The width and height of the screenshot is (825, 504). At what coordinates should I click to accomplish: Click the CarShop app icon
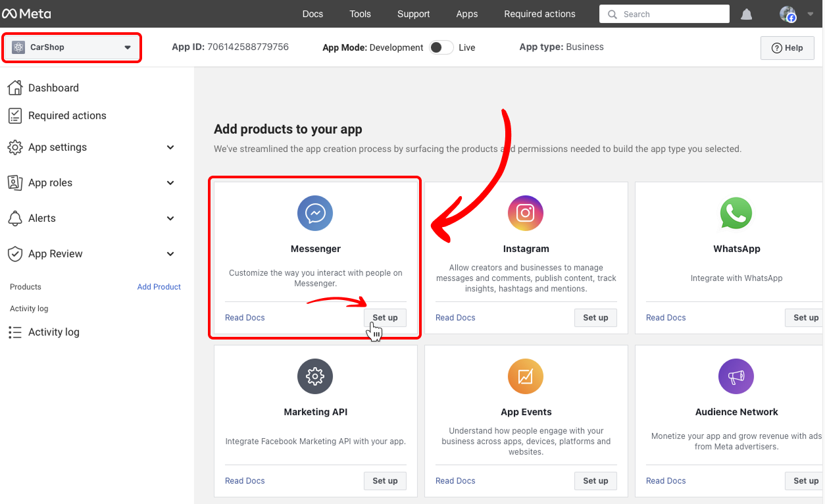18,47
